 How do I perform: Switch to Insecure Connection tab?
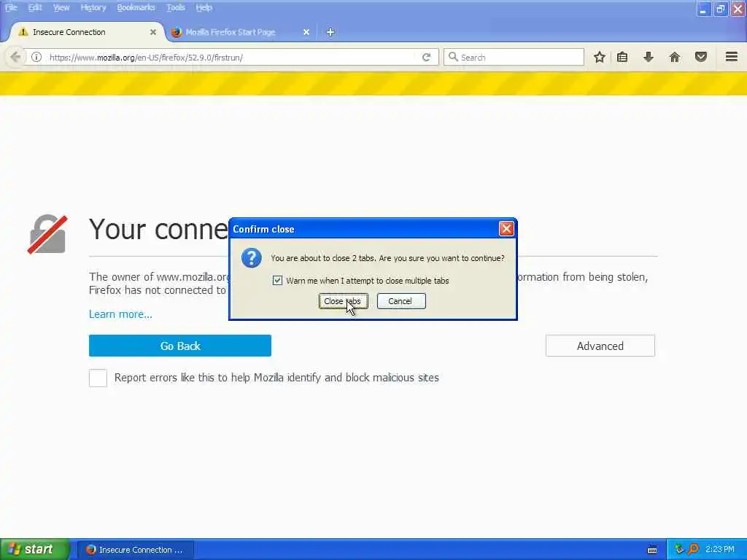[87, 32]
